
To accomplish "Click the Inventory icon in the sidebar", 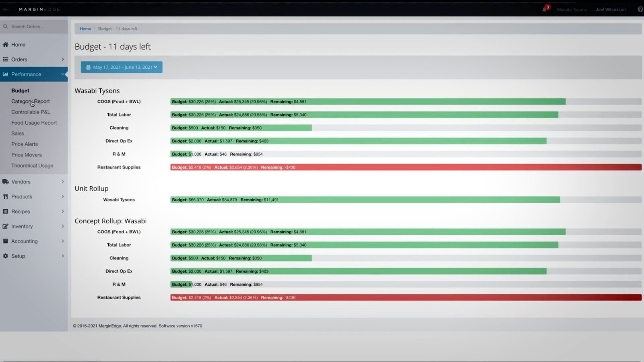I will coord(6,226).
